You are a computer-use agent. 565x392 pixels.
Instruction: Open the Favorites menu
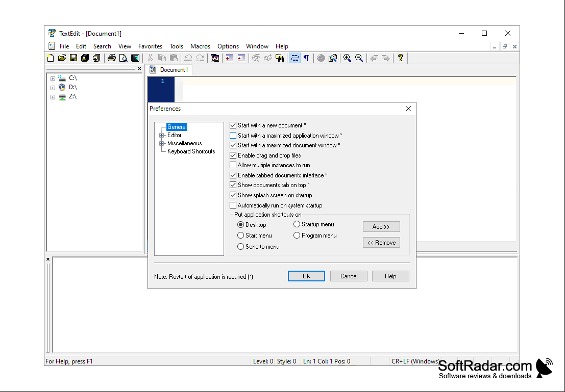click(150, 46)
